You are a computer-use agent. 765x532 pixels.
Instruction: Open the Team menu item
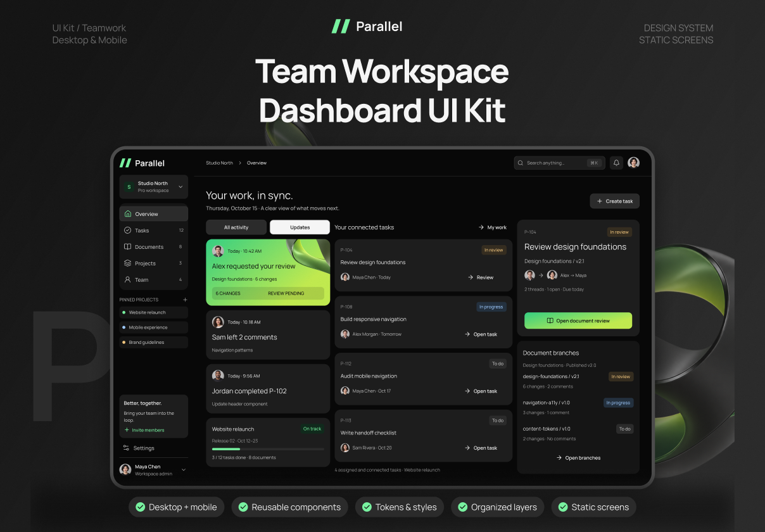[x=154, y=280]
